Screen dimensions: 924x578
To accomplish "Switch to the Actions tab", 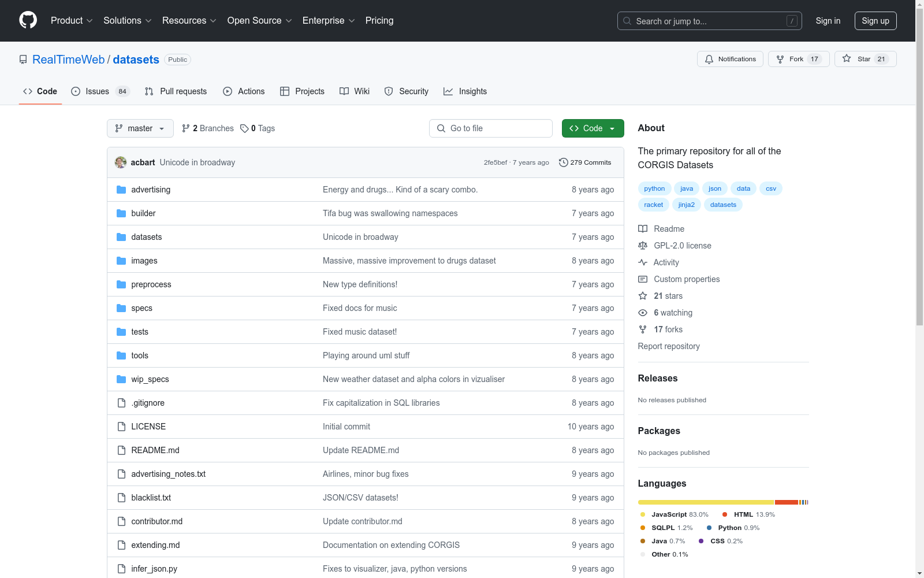I will 244,91.
